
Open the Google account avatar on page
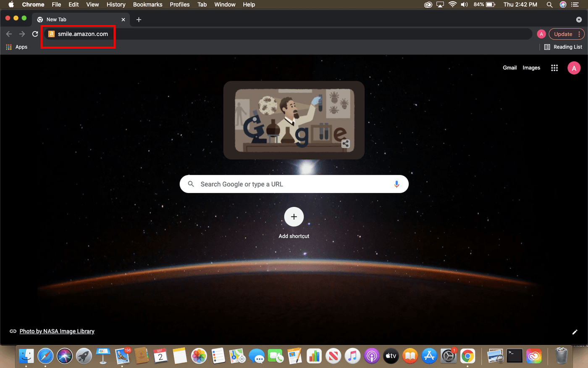coord(574,68)
